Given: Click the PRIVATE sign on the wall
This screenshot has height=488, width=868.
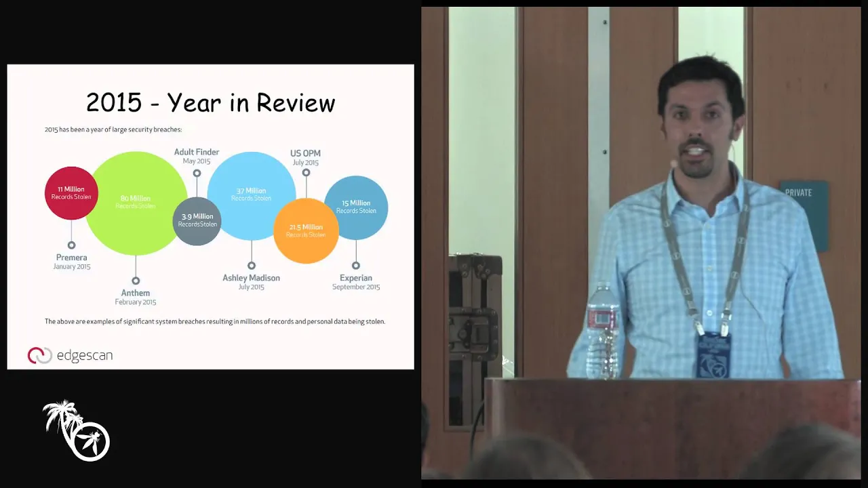Looking at the screenshot, I should (804, 216).
